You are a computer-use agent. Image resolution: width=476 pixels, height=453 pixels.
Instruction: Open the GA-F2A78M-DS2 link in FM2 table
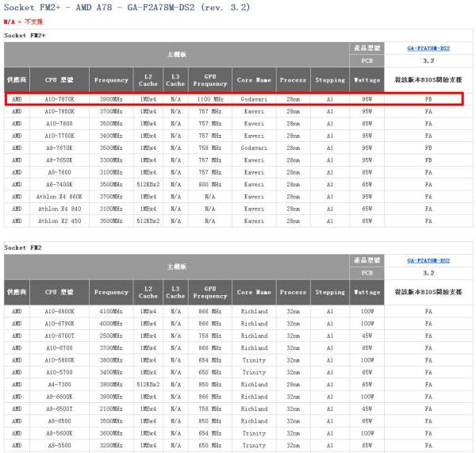tap(428, 260)
